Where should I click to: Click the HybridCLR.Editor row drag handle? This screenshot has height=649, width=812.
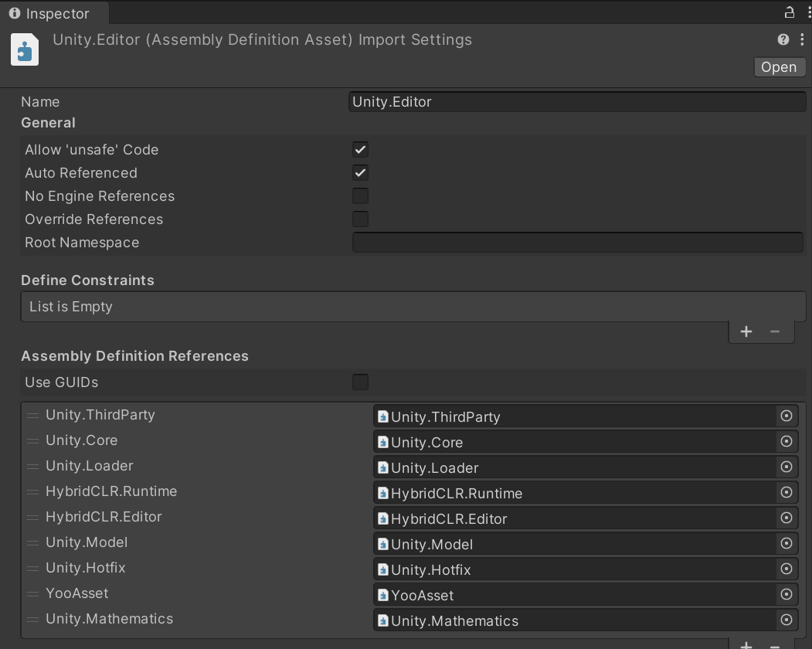point(32,518)
